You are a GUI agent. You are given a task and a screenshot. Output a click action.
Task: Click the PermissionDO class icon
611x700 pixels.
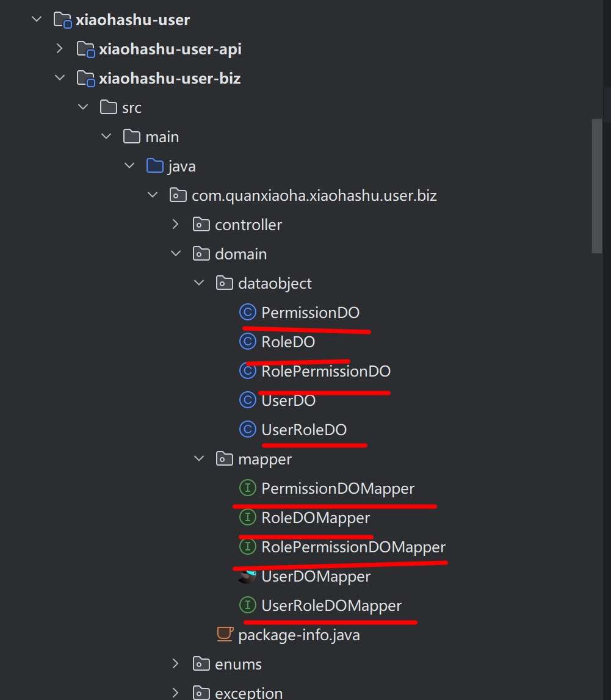pyautogui.click(x=247, y=313)
